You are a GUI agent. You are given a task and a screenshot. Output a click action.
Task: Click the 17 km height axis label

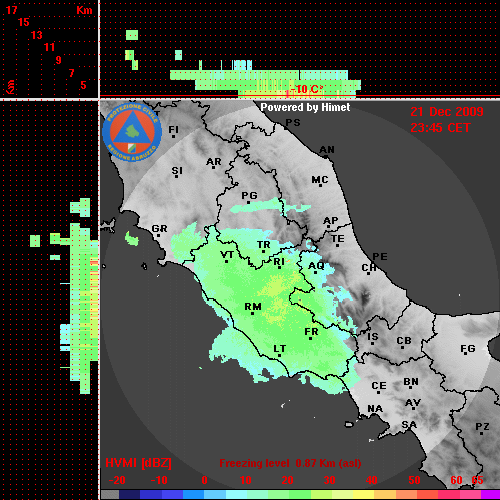tap(11, 10)
